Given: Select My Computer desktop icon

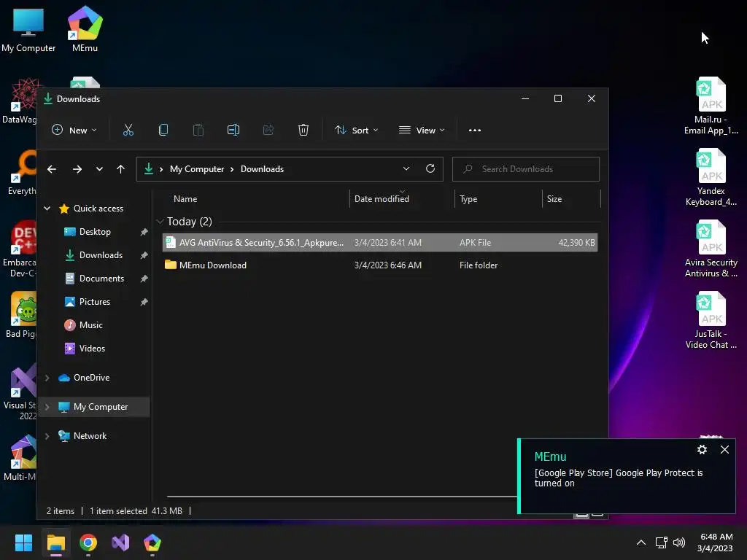Looking at the screenshot, I should click(28, 29).
